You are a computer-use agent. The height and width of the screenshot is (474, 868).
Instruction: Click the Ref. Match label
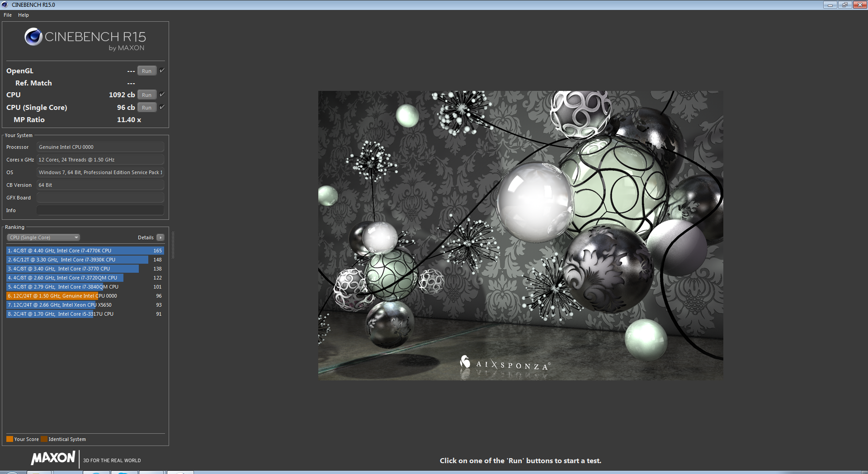pyautogui.click(x=33, y=83)
